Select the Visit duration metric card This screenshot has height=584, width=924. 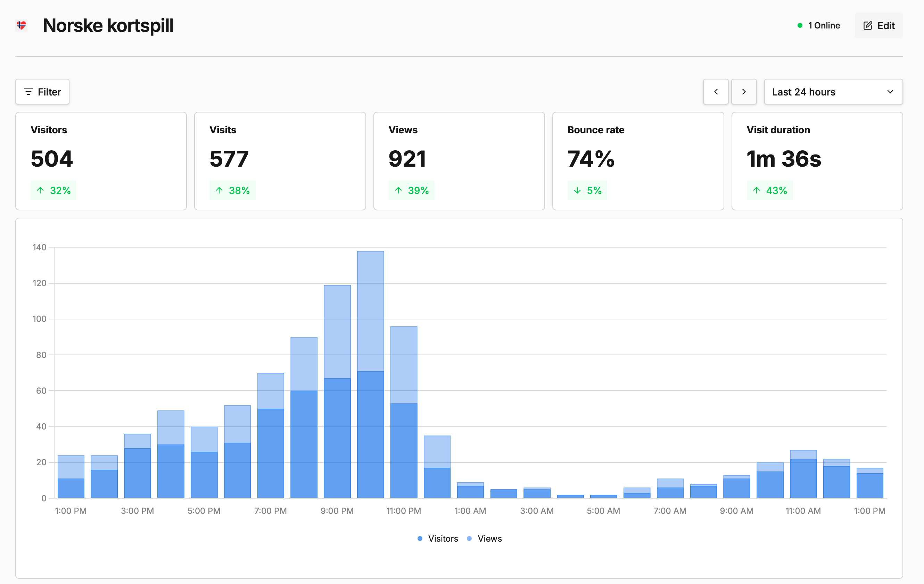[817, 161]
